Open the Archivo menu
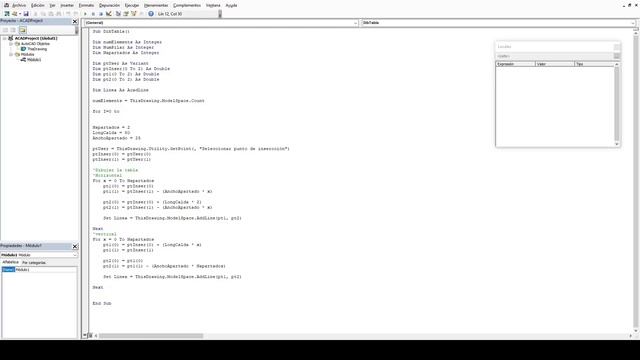This screenshot has width=640, height=360. pyautogui.click(x=19, y=5)
